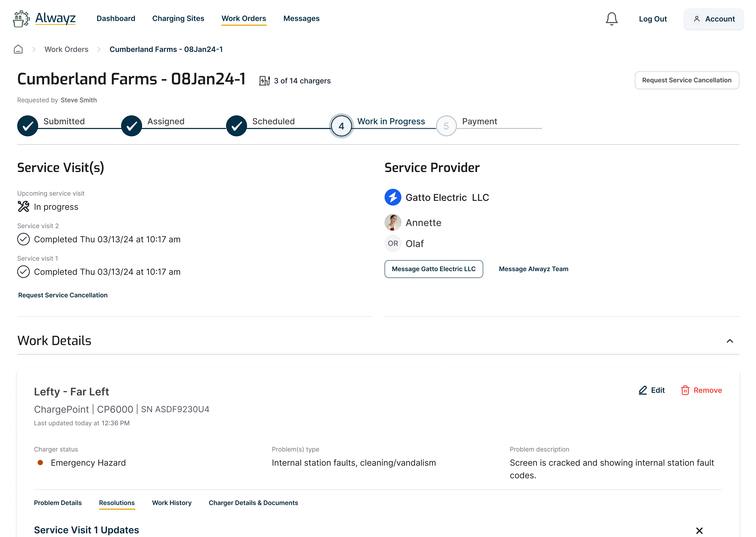The height and width of the screenshot is (537, 756).
Task: Click the home breadcrumb icon
Action: tap(18, 49)
